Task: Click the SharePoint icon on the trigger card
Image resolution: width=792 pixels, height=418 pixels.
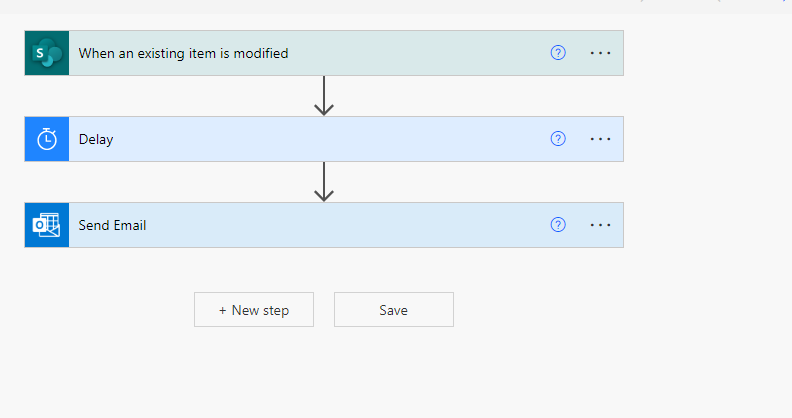Action: pyautogui.click(x=47, y=53)
